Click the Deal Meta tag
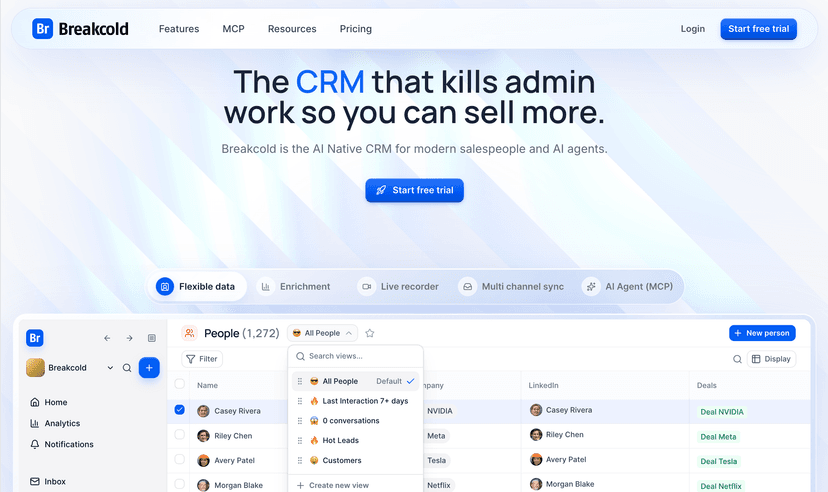This screenshot has height=492, width=828. [x=718, y=437]
